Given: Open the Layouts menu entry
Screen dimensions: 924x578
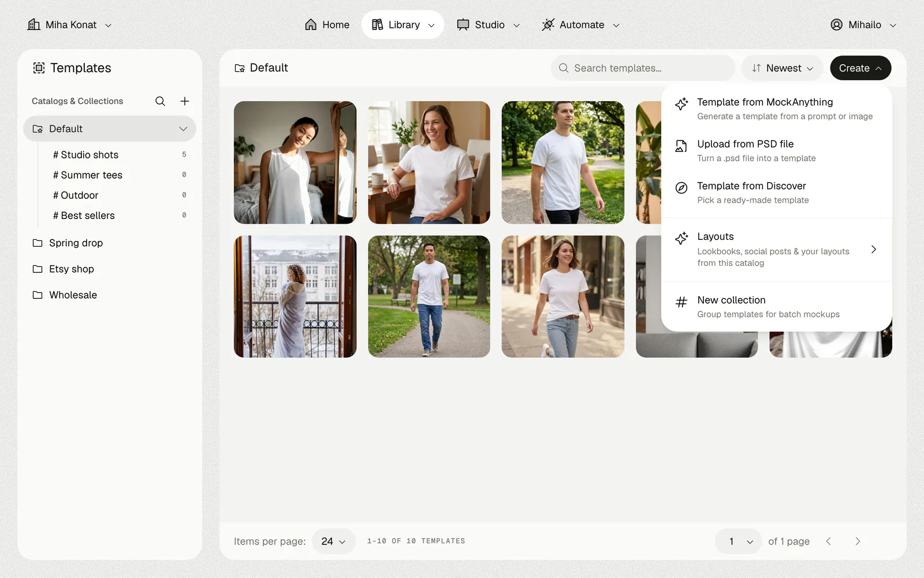Looking at the screenshot, I should (x=777, y=249).
